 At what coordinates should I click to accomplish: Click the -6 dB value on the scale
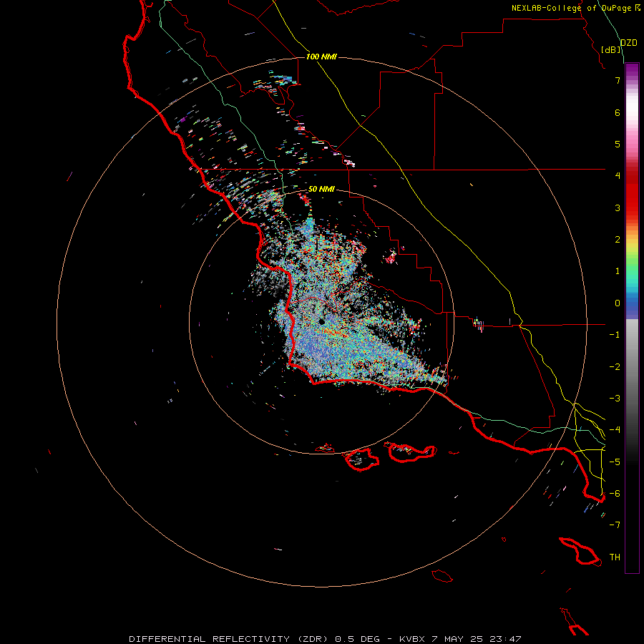click(x=615, y=494)
